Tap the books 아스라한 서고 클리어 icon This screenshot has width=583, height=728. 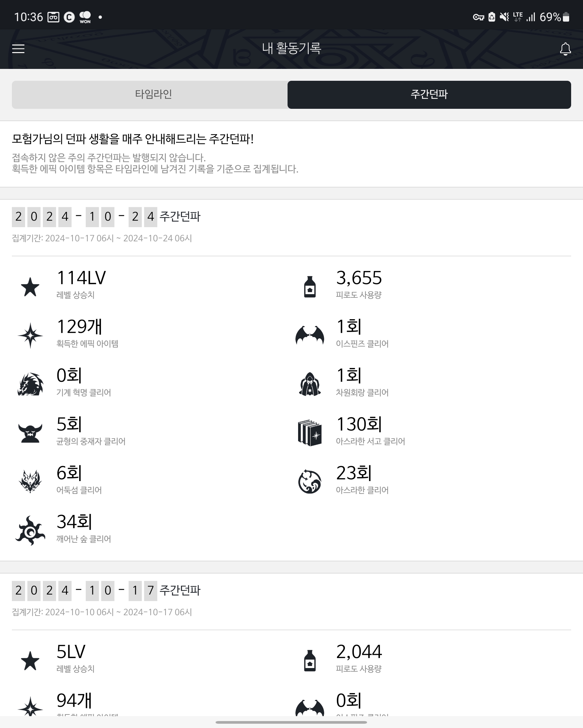pos(310,433)
